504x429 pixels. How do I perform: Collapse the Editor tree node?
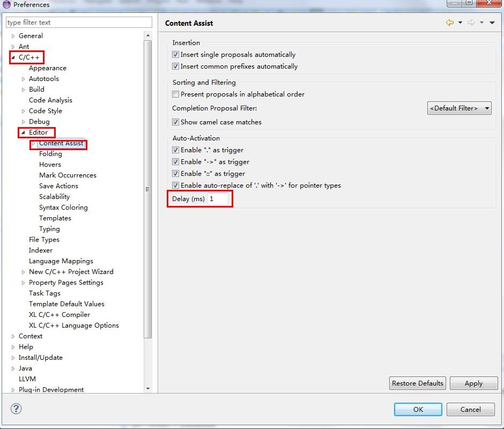pyautogui.click(x=23, y=132)
